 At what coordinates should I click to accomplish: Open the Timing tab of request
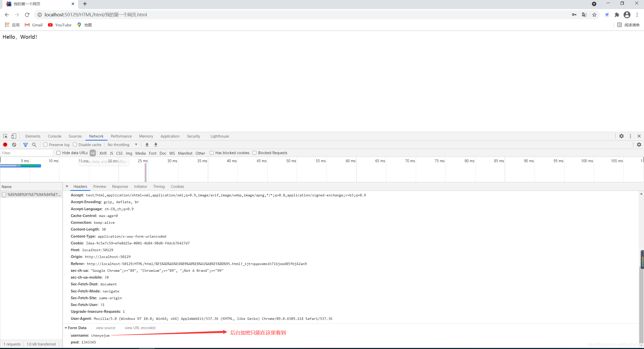pyautogui.click(x=159, y=187)
